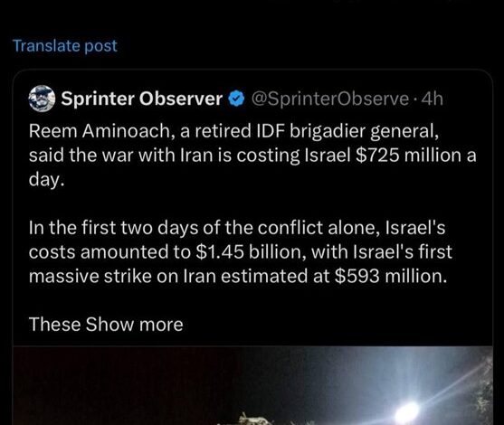This screenshot has width=504, height=425.
Task: Click the bright flare in the photo
Action: (x=406, y=412)
